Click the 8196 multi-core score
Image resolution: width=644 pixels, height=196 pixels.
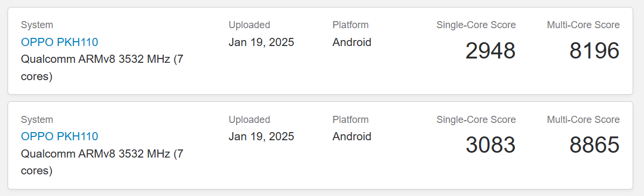coord(594,51)
